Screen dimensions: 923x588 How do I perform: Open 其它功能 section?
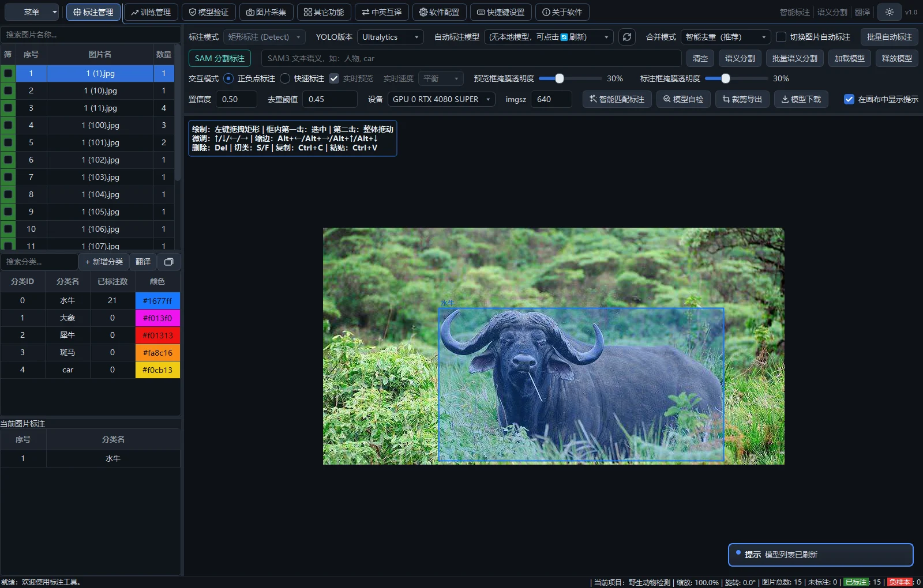[324, 12]
